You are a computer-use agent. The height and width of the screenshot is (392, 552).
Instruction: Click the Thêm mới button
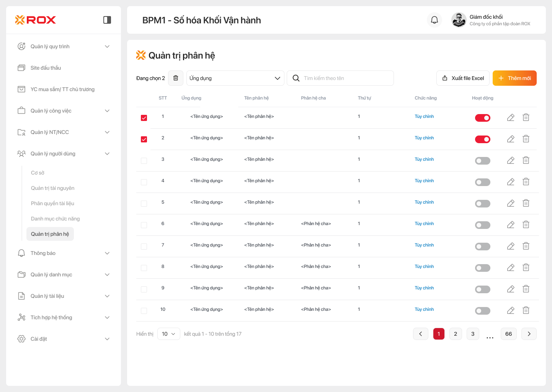(x=514, y=78)
